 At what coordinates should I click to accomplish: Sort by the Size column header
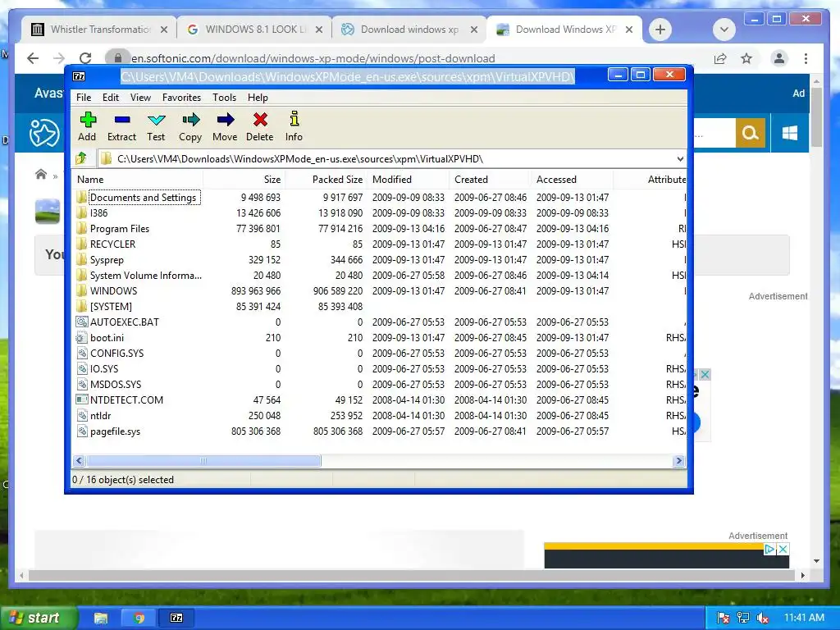click(x=244, y=180)
